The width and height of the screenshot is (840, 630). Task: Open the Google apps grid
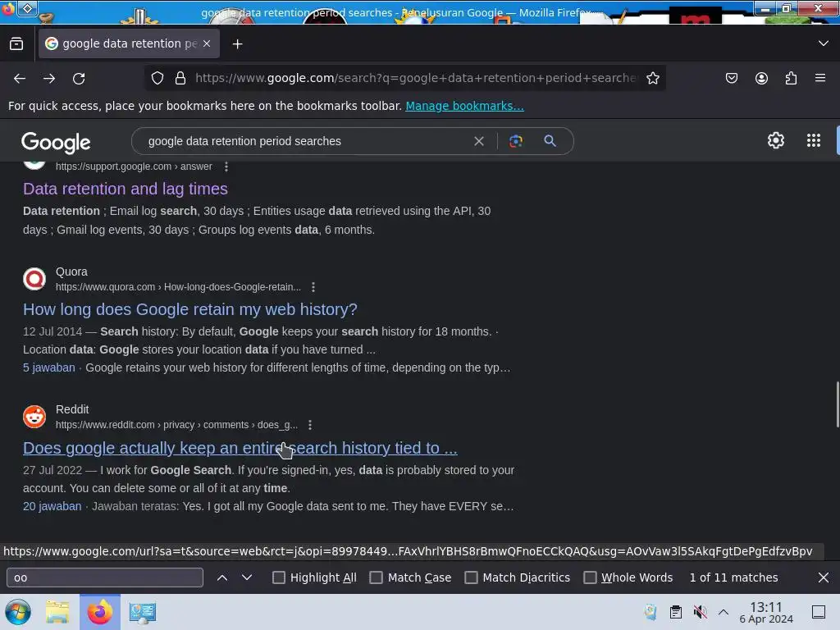(814, 140)
